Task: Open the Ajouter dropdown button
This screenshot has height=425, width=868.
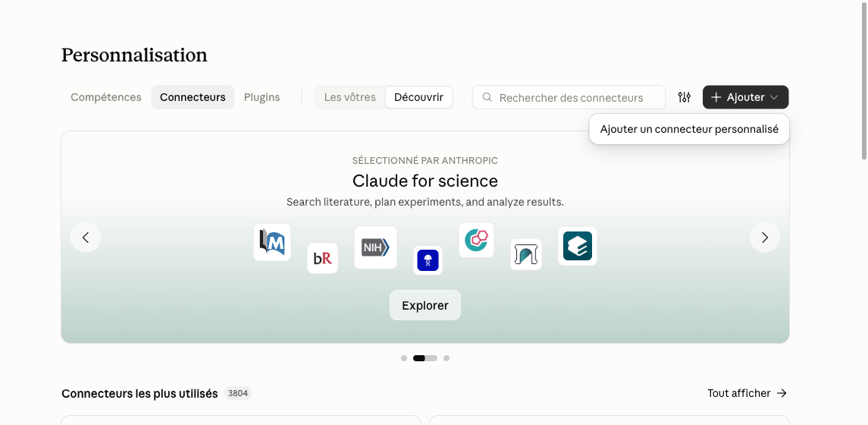Action: click(745, 97)
